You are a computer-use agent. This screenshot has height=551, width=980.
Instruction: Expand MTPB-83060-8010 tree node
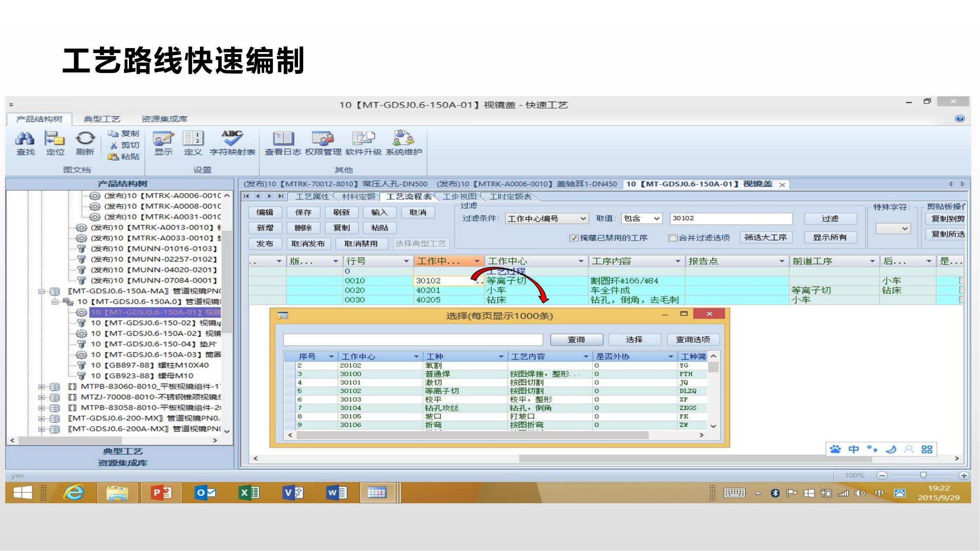click(41, 387)
